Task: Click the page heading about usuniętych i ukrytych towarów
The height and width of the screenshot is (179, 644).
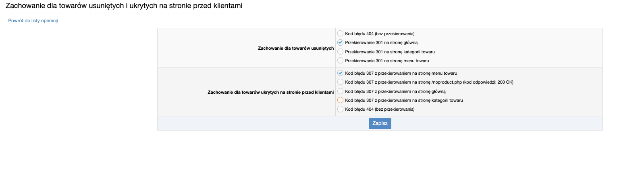Action: [x=124, y=6]
